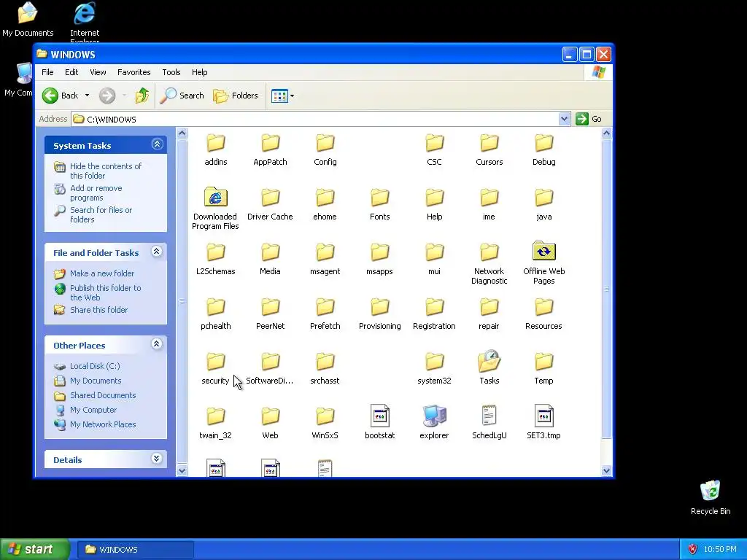Image resolution: width=747 pixels, height=560 pixels.
Task: Open the Back button history dropdown
Action: point(88,96)
